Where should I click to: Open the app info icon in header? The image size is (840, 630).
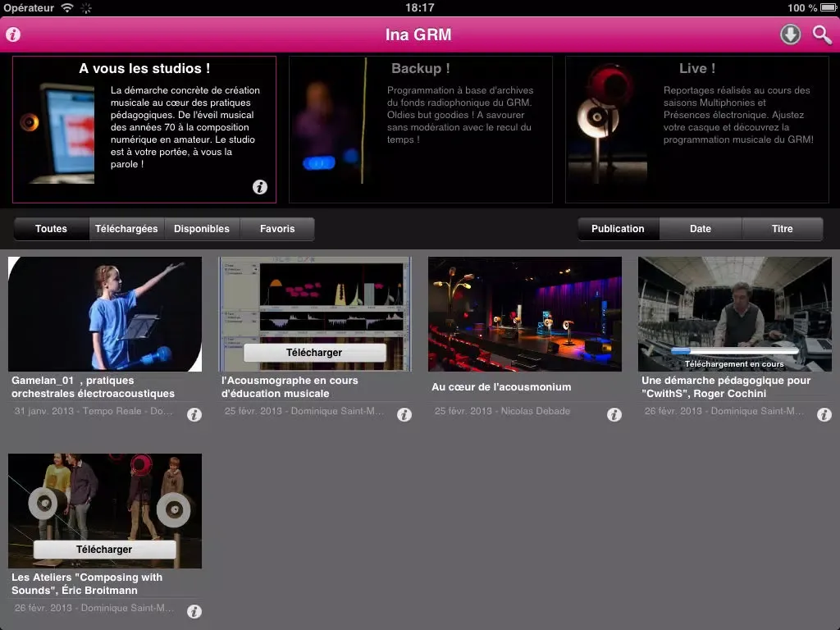tap(13, 34)
